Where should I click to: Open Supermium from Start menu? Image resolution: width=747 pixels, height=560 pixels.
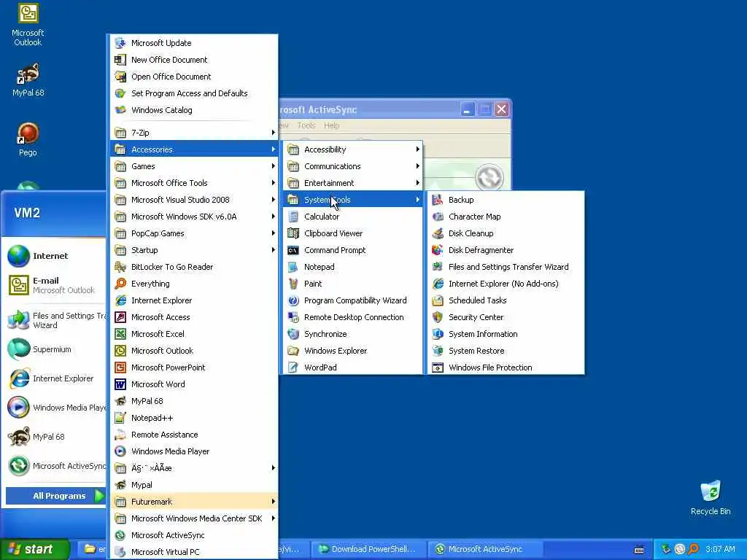coord(54,349)
